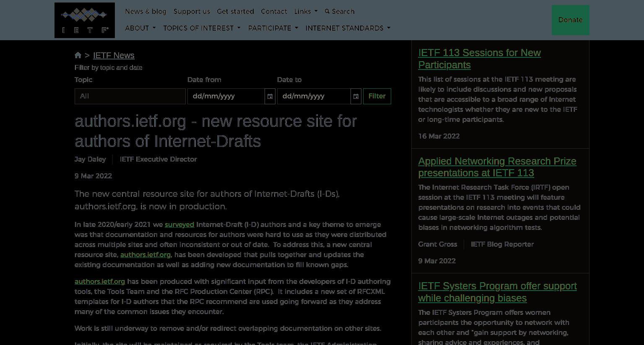Open IETF 113 Sessions for New Participants
Viewport: 644px width, 345px height.
(x=479, y=59)
